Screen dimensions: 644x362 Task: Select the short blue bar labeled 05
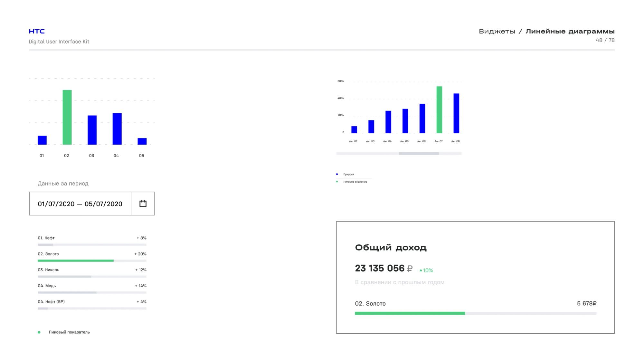point(142,141)
